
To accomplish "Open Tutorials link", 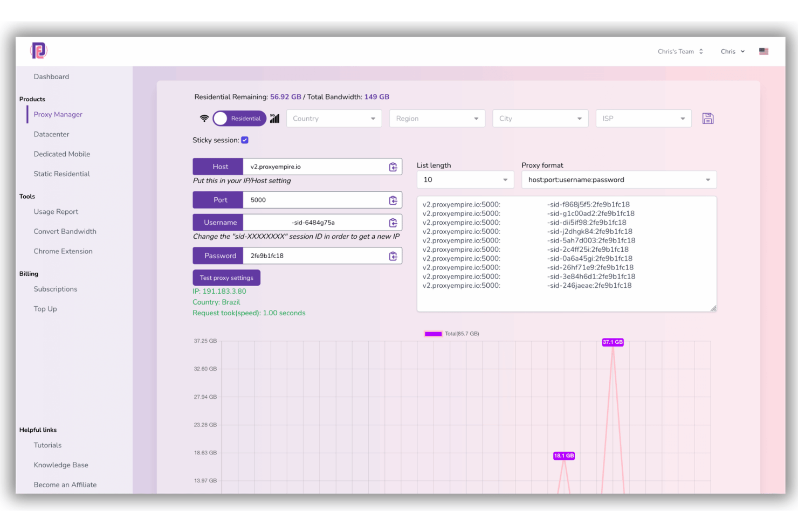I will coord(47,445).
